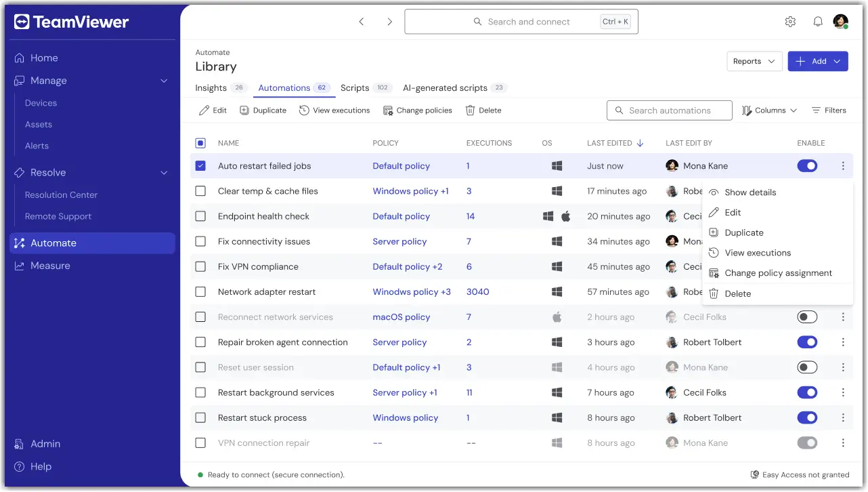
Task: Click Change policies in the toolbar
Action: [x=418, y=110]
